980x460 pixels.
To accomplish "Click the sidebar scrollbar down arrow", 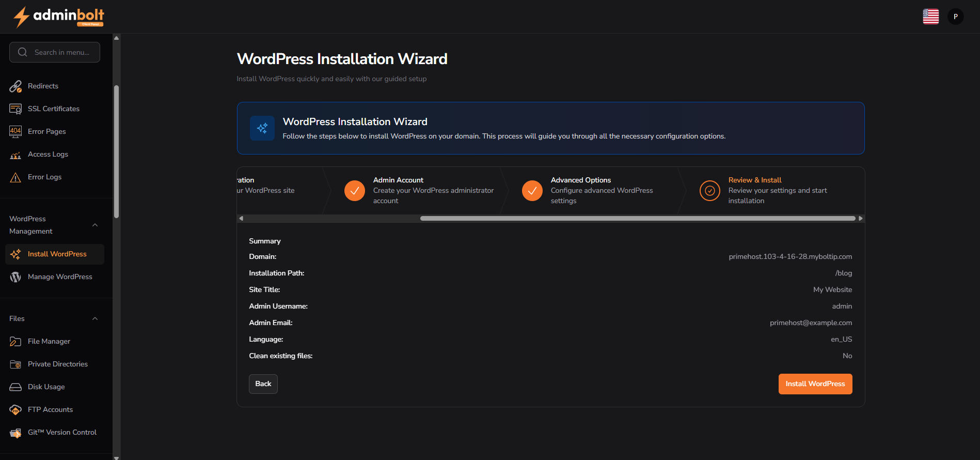I will tap(117, 457).
